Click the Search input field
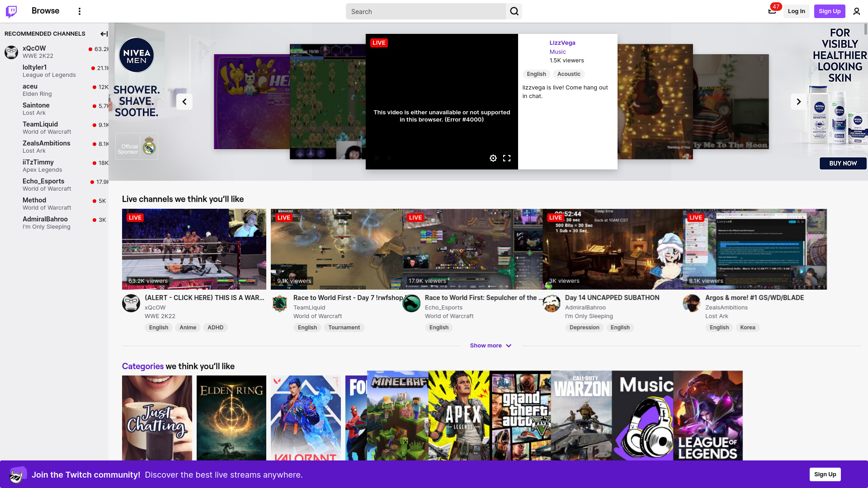The width and height of the screenshot is (868, 488). click(x=426, y=11)
